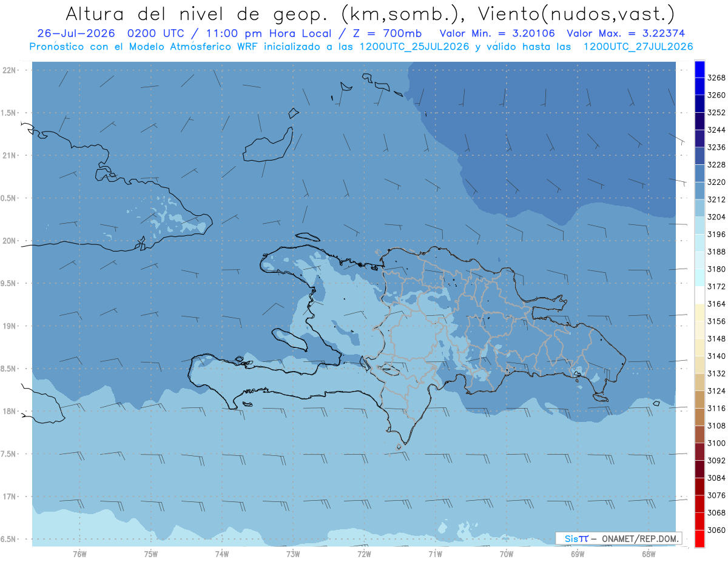Screen dimensions: 728x562
Task: Pick the color swatch between 3212 and 3204
Action: [699, 208]
